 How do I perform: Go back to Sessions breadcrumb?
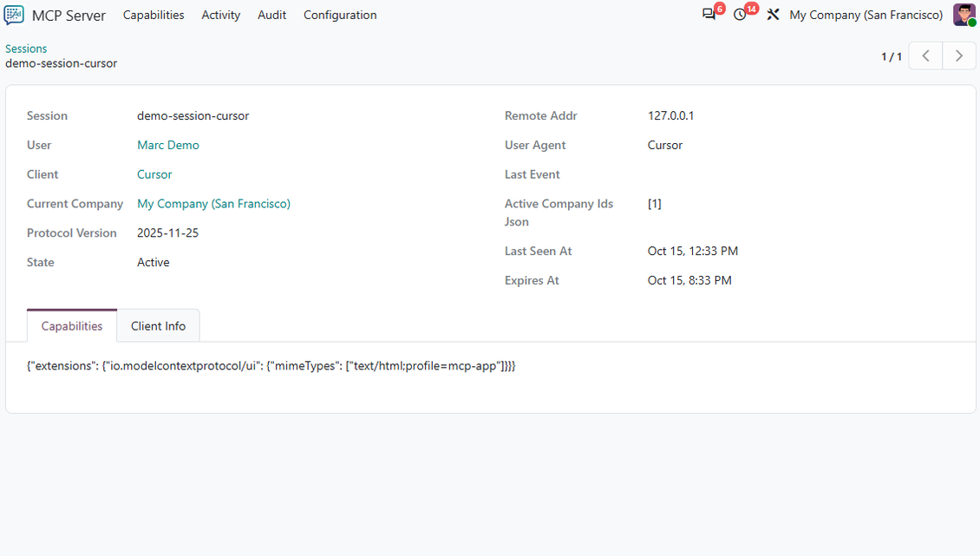click(x=26, y=49)
